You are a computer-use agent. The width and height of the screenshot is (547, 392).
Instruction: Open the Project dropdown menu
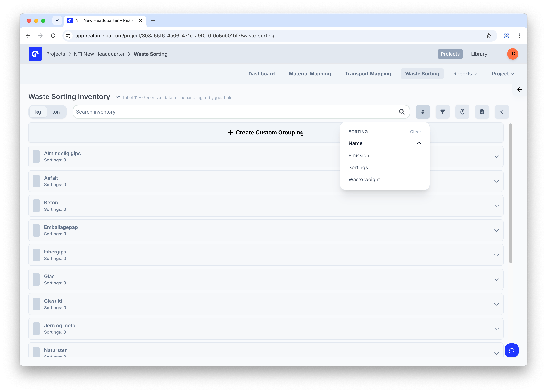(503, 73)
